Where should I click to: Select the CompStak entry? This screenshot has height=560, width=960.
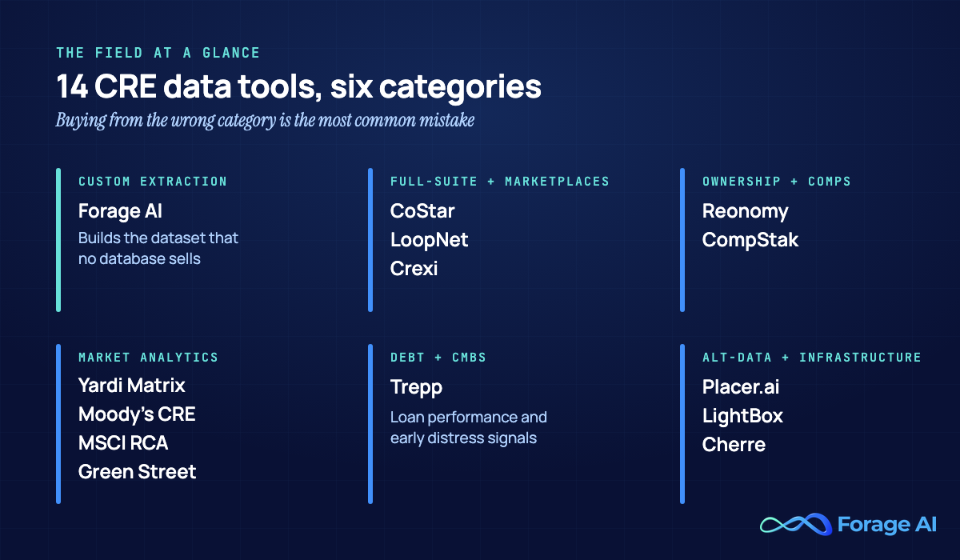tap(750, 240)
